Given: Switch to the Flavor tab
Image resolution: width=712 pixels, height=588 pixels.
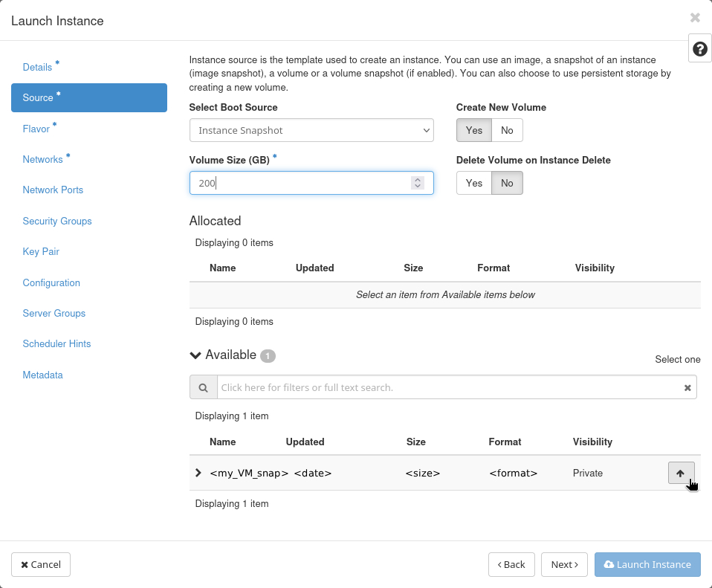Looking at the screenshot, I should click(36, 129).
